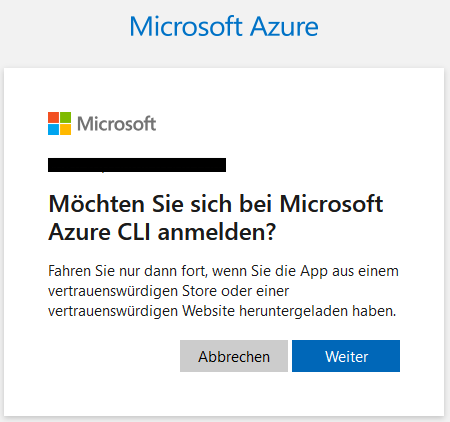450x422 pixels.
Task: Click 'Azure CLI anmelden?' in the heading
Action: pos(162,232)
